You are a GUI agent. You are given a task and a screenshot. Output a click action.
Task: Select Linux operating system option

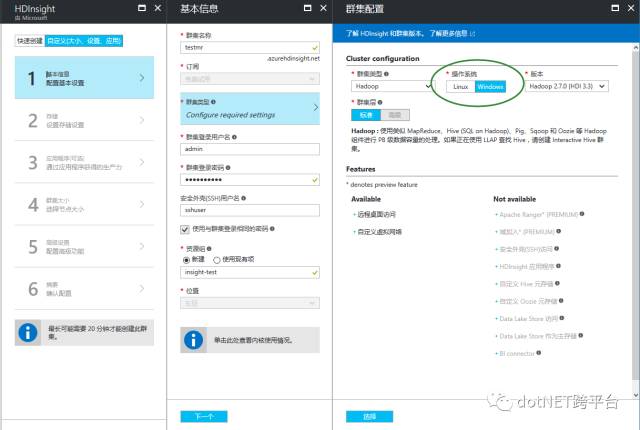coord(460,87)
